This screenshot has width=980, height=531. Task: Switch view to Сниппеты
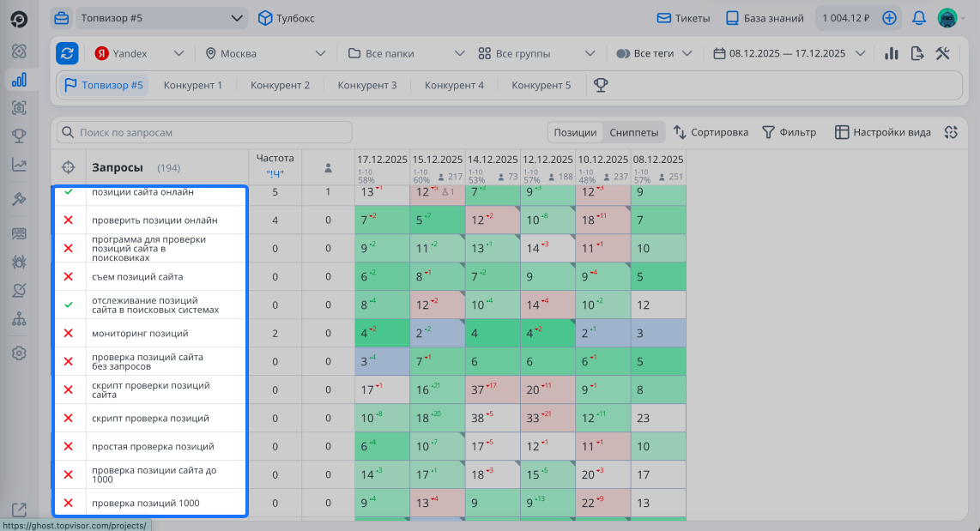pyautogui.click(x=634, y=132)
